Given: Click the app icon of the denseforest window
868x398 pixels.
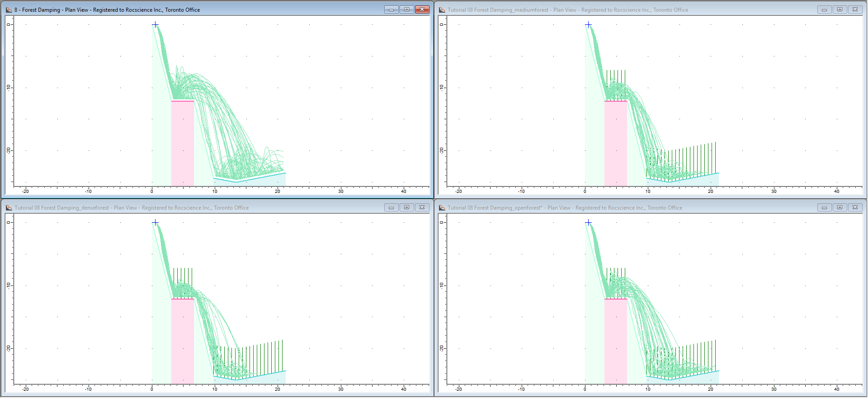Looking at the screenshot, I should [9, 207].
